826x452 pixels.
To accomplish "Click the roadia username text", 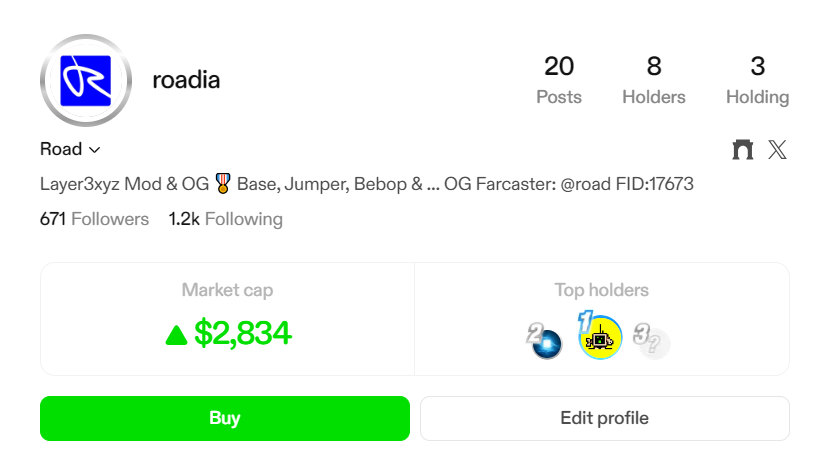I will coord(186,80).
